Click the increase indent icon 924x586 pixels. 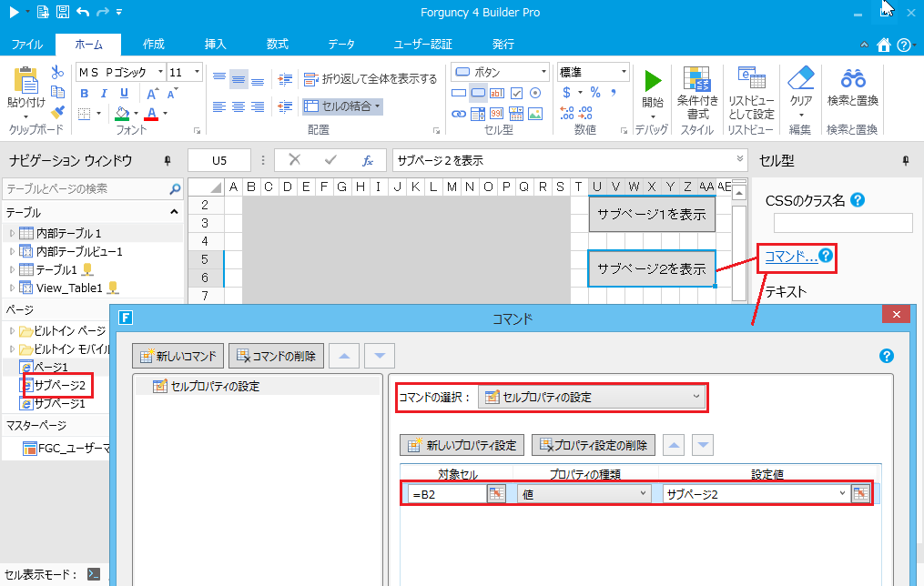coord(285,78)
